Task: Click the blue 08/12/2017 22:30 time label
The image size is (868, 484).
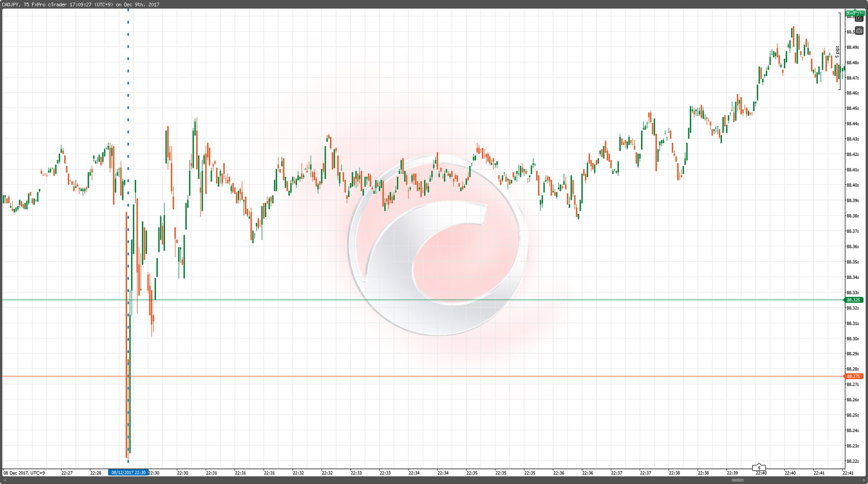Action: coord(128,473)
